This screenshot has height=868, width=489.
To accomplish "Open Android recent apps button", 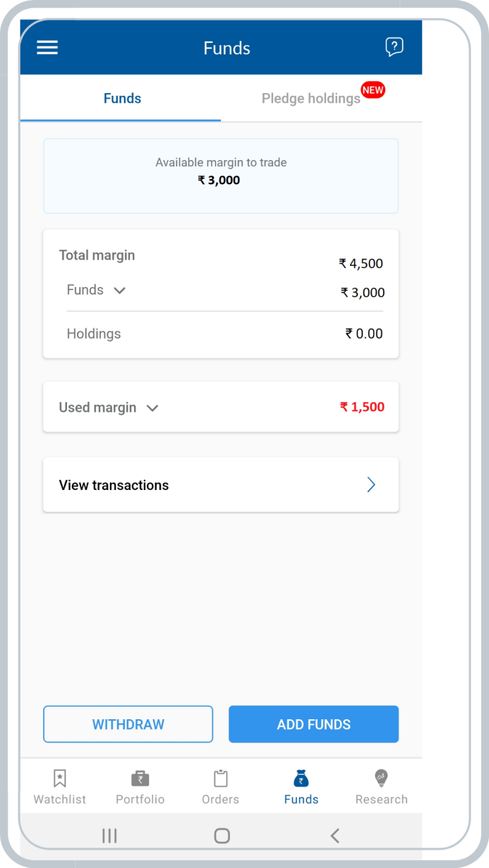I will pyautogui.click(x=109, y=836).
